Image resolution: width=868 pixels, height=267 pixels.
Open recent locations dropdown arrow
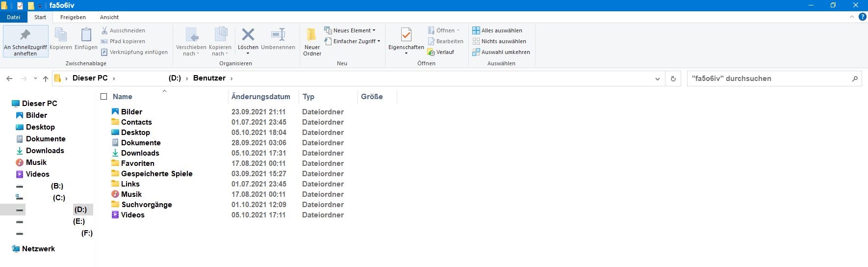(x=35, y=79)
